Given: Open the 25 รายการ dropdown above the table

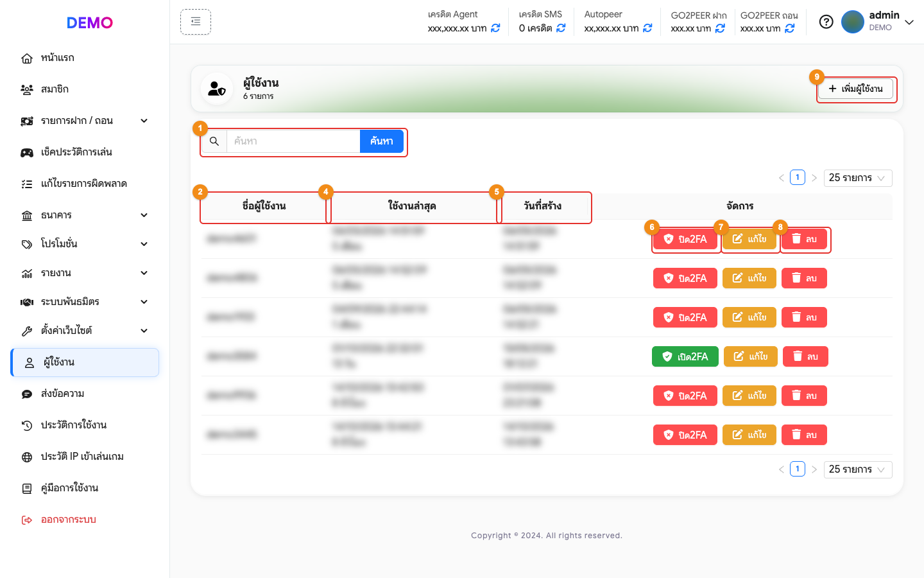Looking at the screenshot, I should pyautogui.click(x=857, y=178).
